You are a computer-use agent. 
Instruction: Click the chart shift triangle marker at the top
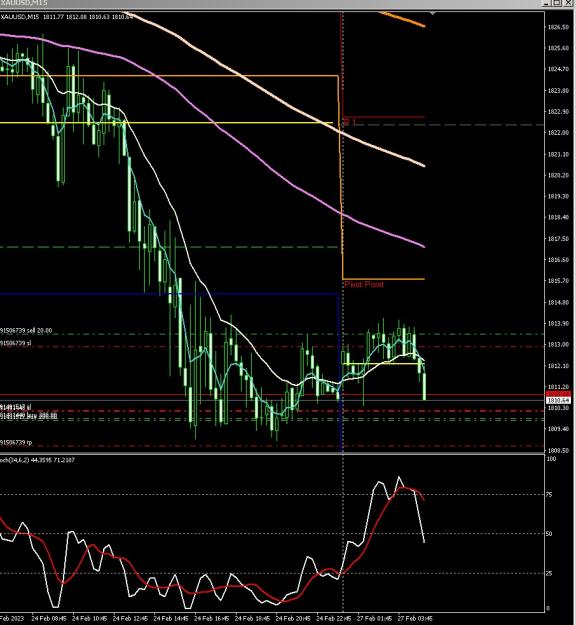point(433,14)
